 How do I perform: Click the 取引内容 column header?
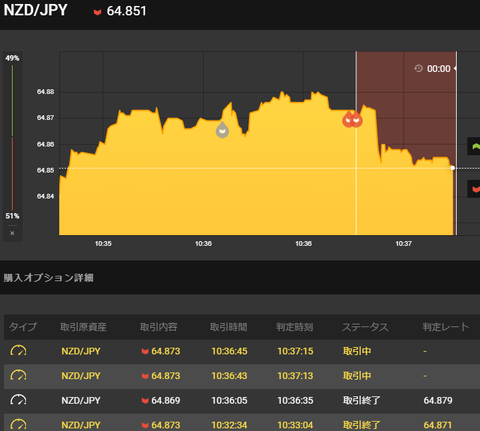(x=159, y=327)
